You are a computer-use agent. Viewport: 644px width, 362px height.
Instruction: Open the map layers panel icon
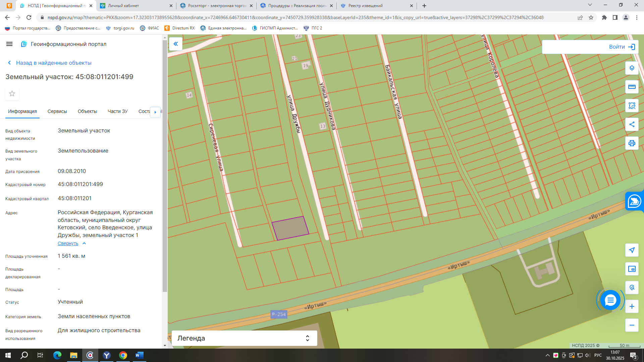point(632,68)
